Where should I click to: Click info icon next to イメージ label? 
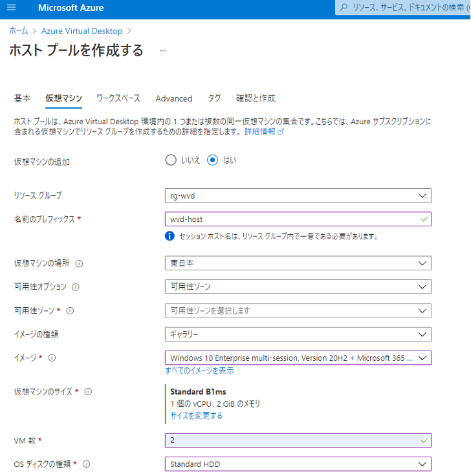click(x=52, y=358)
